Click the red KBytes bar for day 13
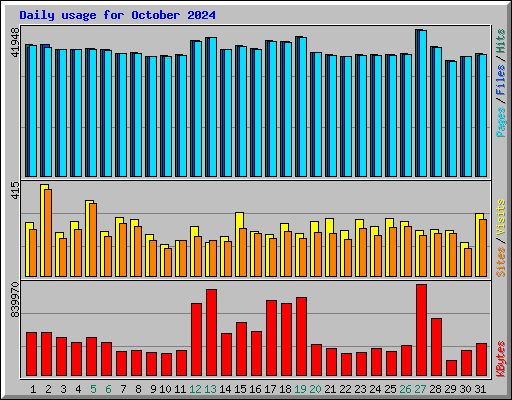The width and height of the screenshot is (512, 400). (x=211, y=333)
